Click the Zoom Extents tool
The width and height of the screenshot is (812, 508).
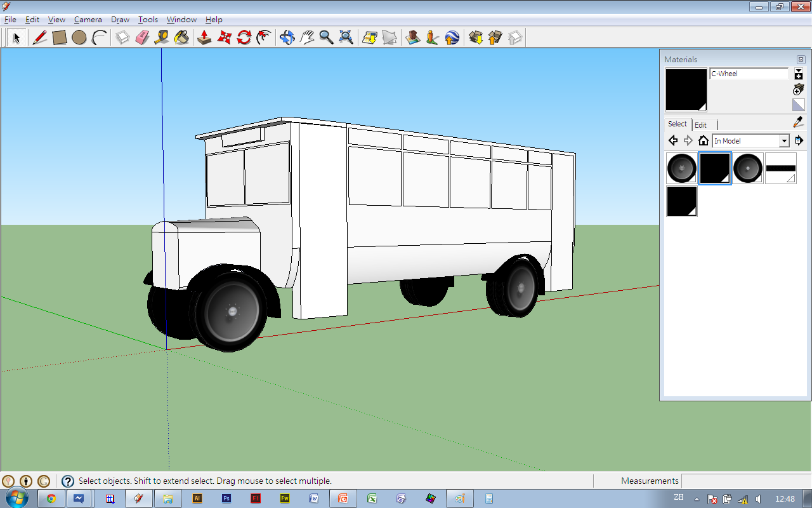[x=346, y=37]
